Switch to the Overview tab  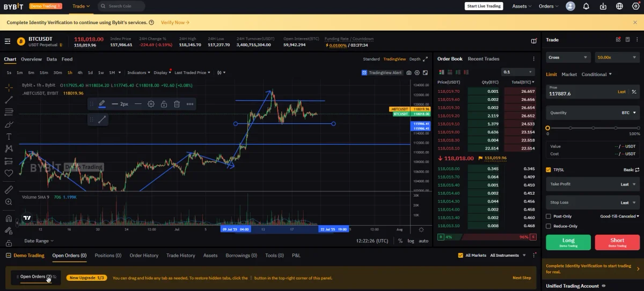(x=31, y=59)
